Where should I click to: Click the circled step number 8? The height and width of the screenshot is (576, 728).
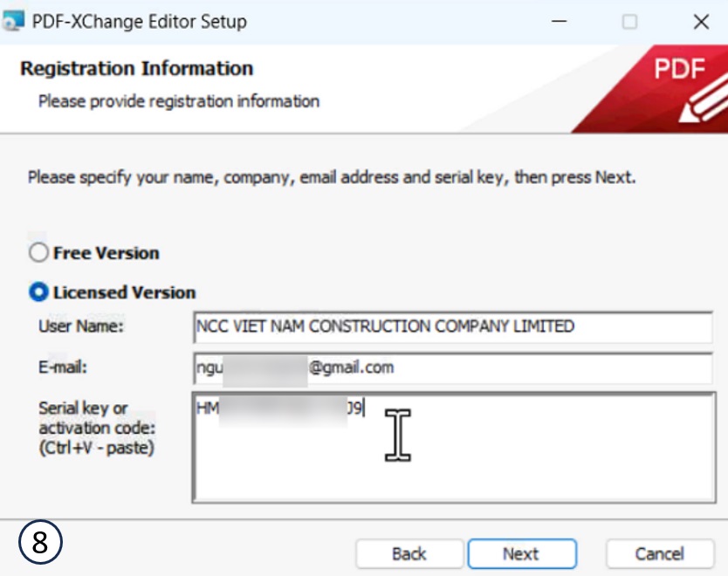40,543
